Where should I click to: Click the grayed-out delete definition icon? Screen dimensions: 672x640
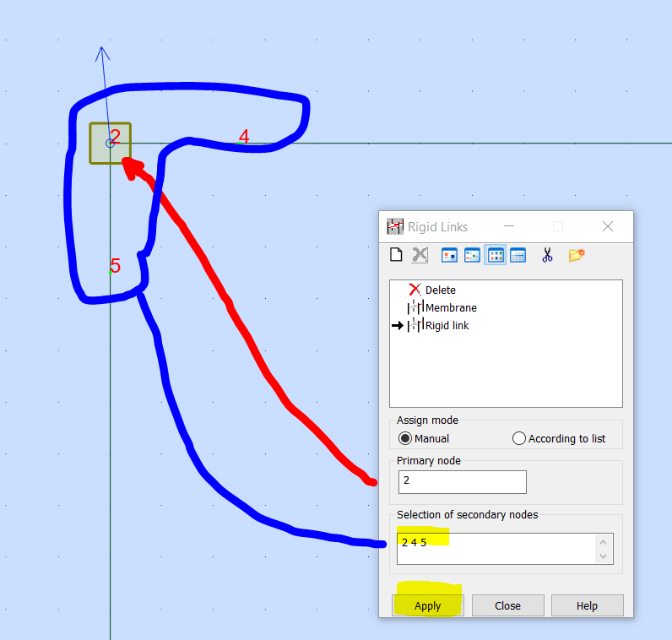pos(420,255)
